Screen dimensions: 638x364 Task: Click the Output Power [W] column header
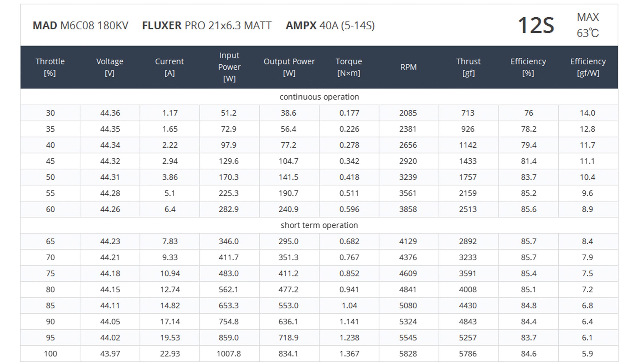(289, 67)
